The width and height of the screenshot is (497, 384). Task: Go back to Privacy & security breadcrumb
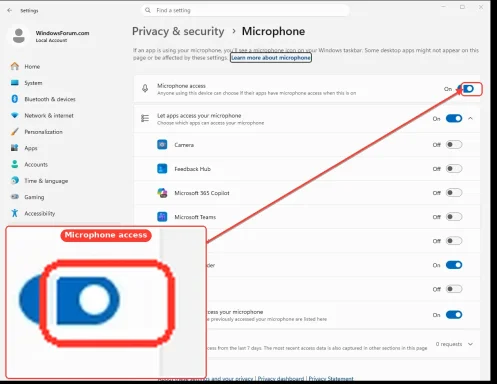coord(178,31)
